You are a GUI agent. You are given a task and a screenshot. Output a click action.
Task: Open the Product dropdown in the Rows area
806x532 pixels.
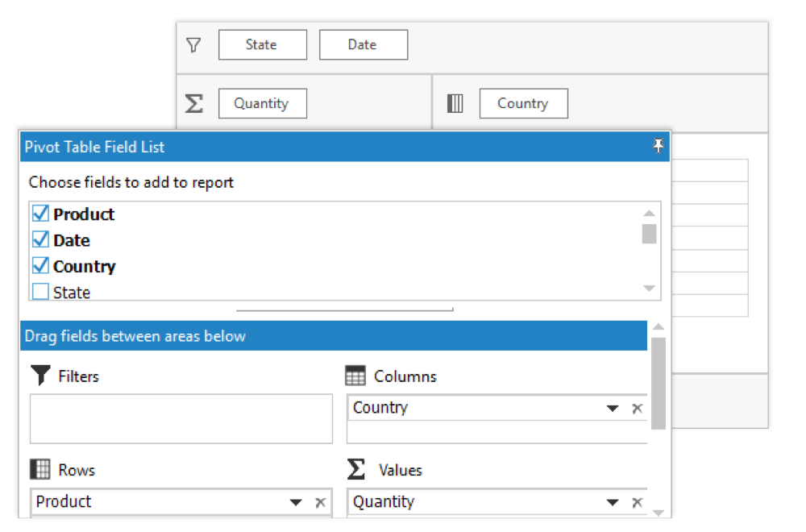point(295,501)
